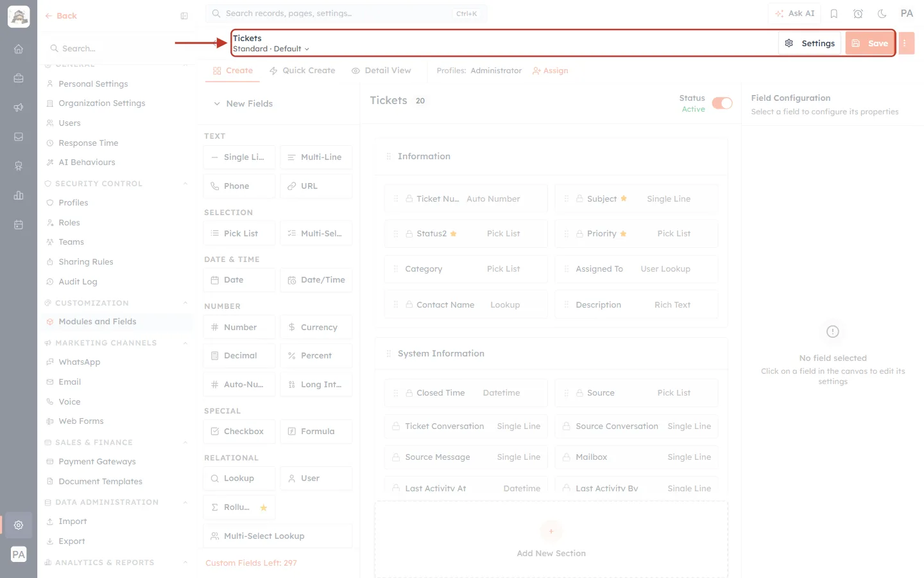The height and width of the screenshot is (578, 924).
Task: Click the briefcase icon in left rail
Action: [x=19, y=78]
